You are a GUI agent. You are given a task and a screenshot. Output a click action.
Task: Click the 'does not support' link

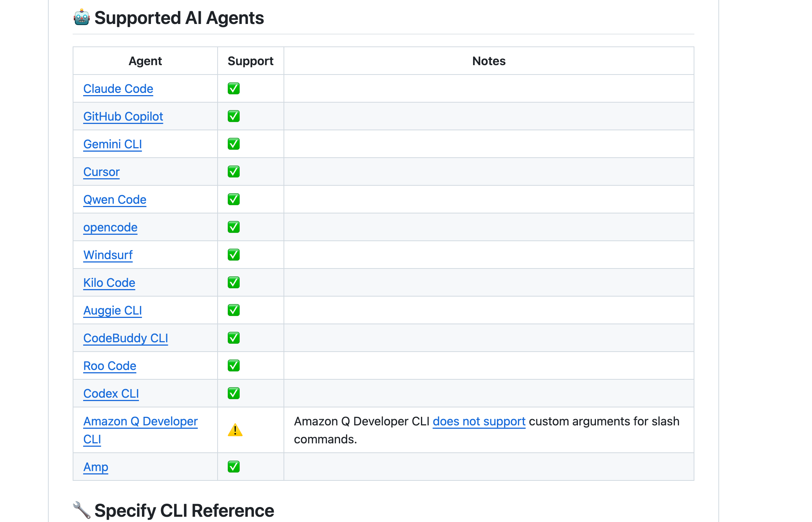click(x=479, y=422)
